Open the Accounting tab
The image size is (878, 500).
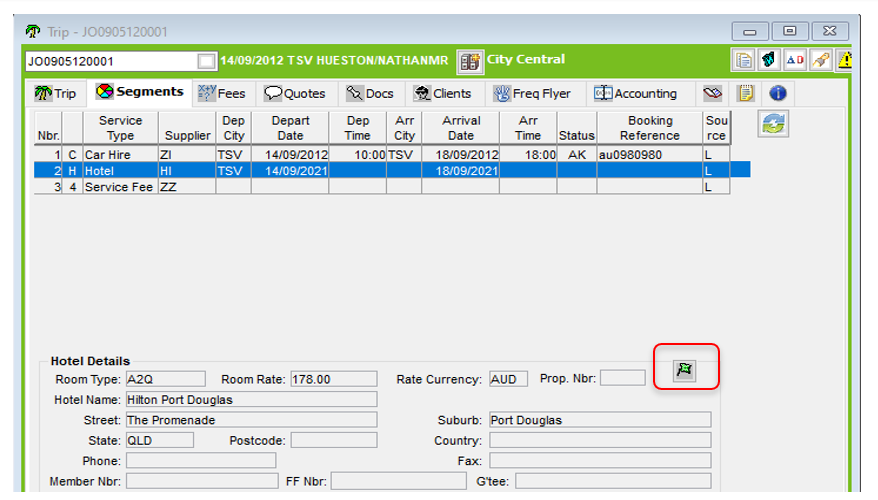coord(635,93)
